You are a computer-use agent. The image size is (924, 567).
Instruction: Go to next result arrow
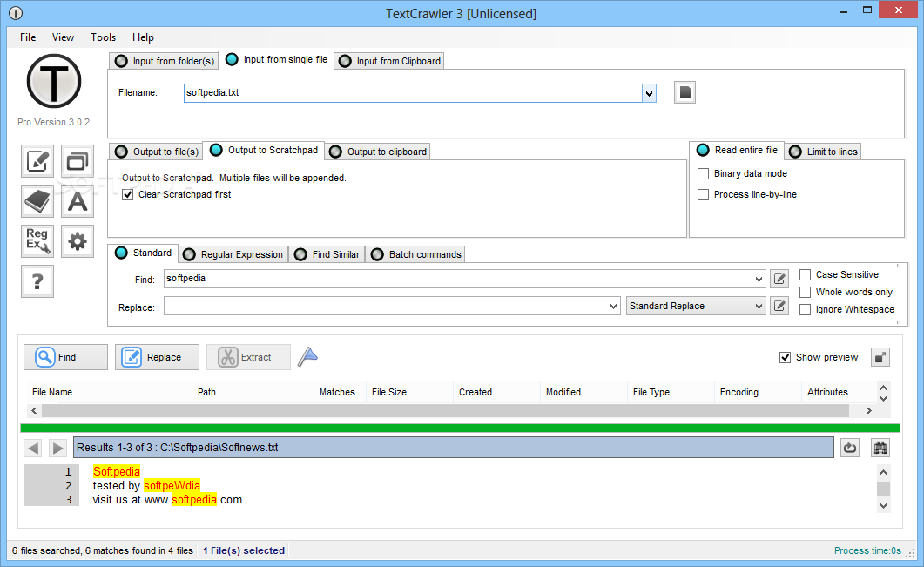tap(57, 448)
